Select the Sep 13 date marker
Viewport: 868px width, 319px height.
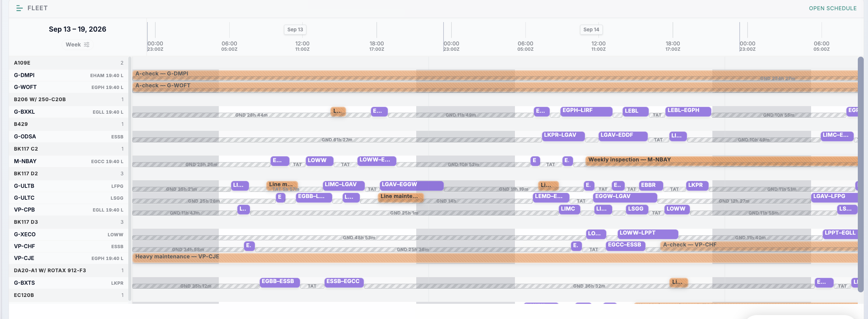point(295,29)
